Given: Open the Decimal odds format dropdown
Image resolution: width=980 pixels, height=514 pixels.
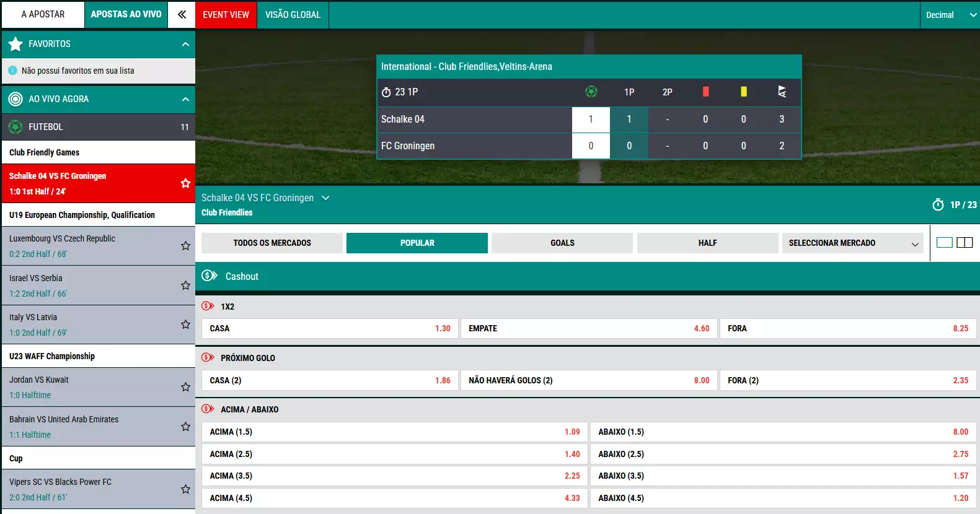Looking at the screenshot, I should point(949,15).
